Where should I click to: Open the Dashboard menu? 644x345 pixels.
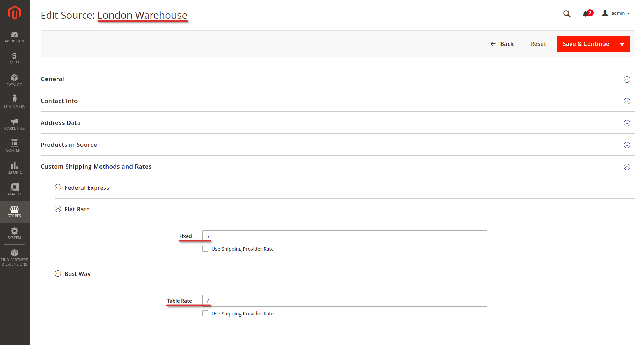[x=14, y=37]
